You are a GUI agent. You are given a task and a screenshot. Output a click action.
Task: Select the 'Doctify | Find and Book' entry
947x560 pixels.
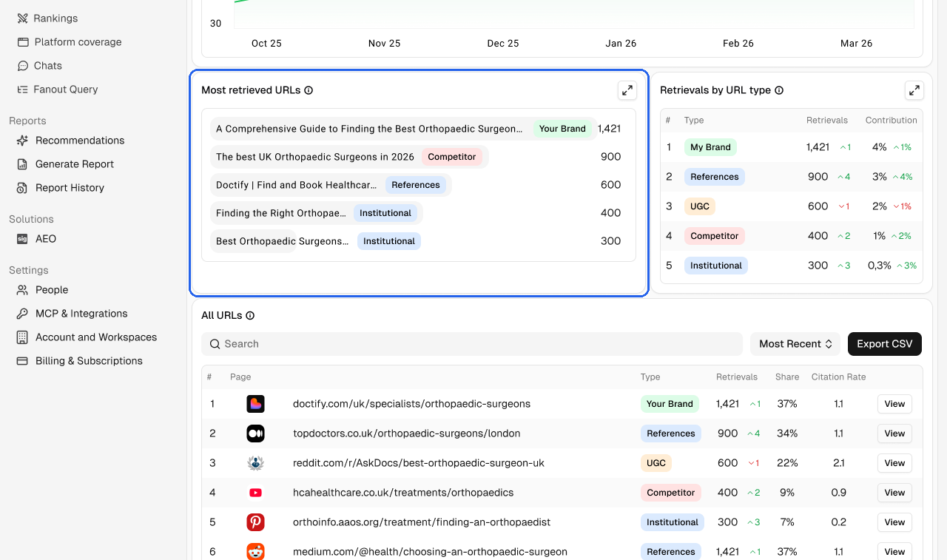(x=297, y=185)
